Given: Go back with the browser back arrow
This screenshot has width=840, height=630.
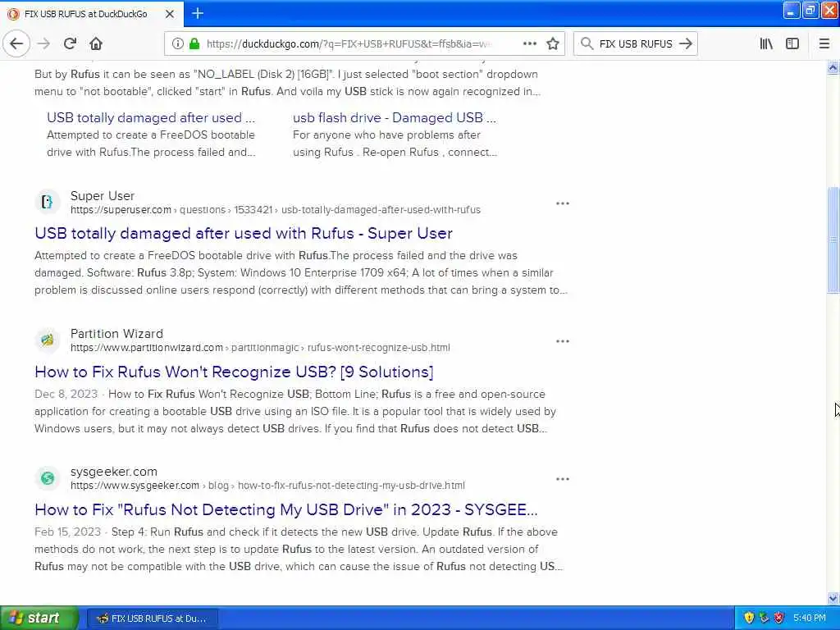Looking at the screenshot, I should point(16,43).
